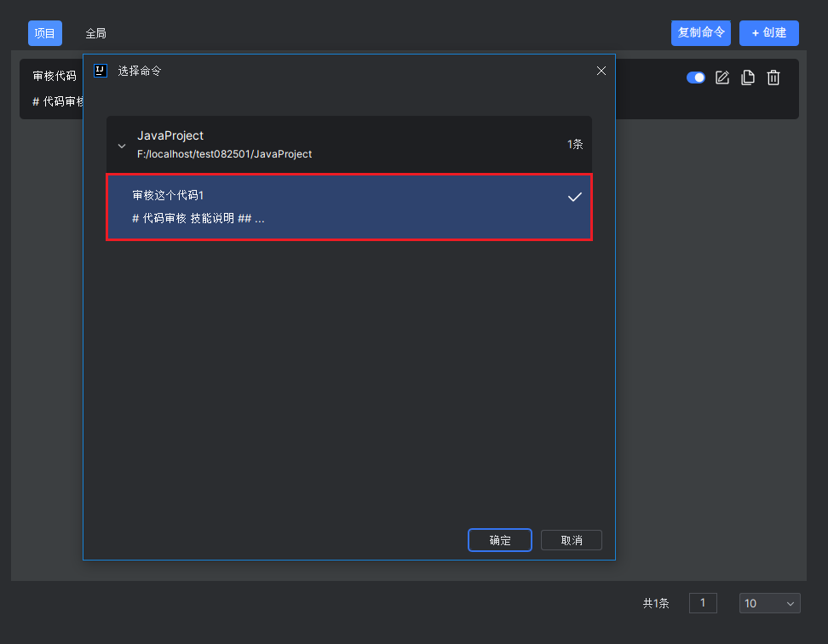Screen dimensions: 828x644
Task: Open the page size dropdown showing 10
Action: [x=769, y=603]
